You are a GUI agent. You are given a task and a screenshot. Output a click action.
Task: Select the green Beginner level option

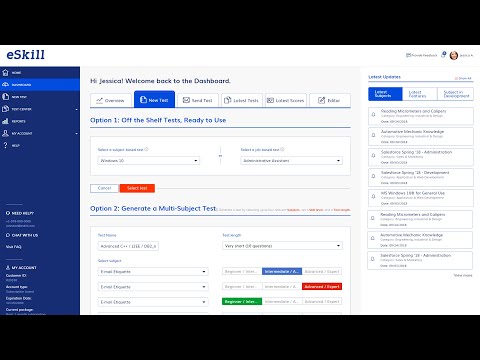pos(242,302)
